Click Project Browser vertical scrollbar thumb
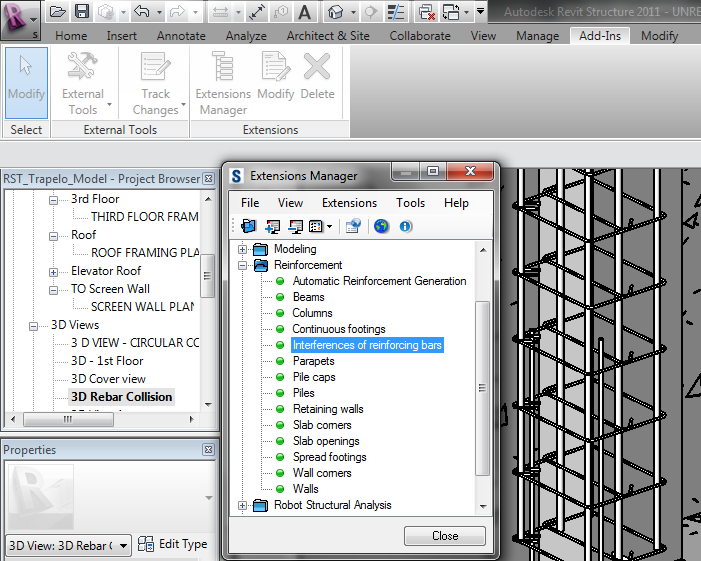701x561 pixels. coord(207,276)
